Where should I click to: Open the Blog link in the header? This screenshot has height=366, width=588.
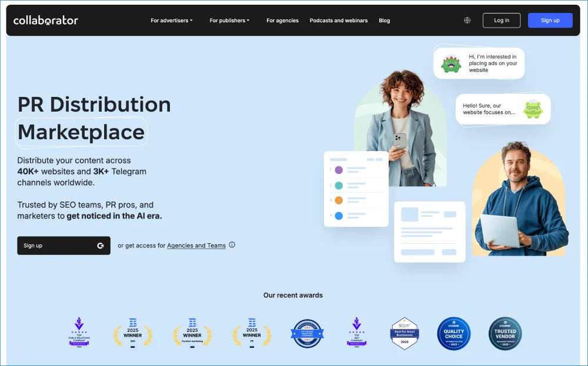point(385,21)
